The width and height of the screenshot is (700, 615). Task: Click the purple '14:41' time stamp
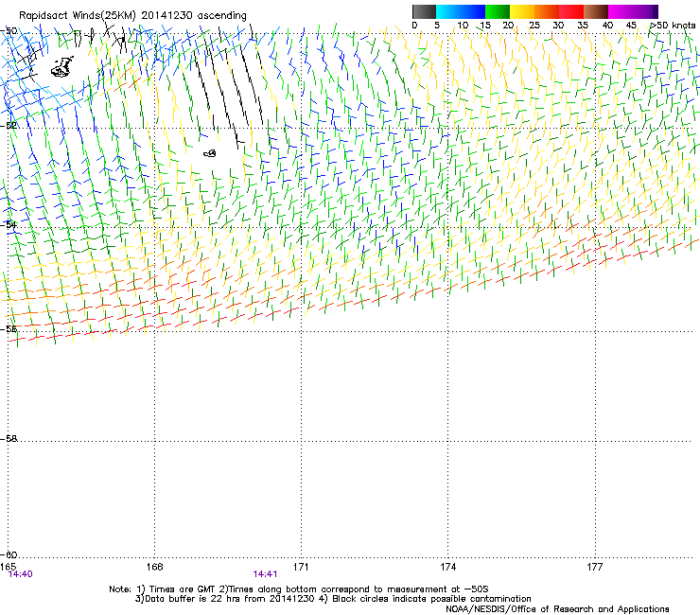(x=265, y=574)
